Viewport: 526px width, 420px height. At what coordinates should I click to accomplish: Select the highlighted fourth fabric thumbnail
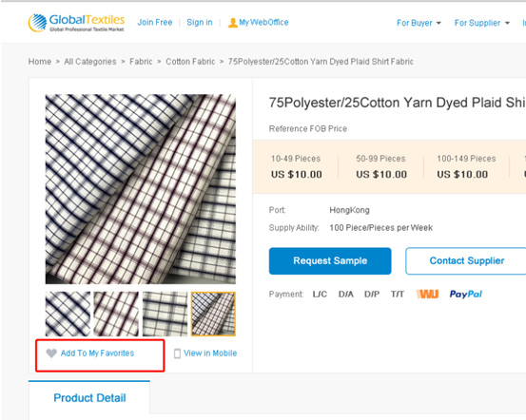213,315
